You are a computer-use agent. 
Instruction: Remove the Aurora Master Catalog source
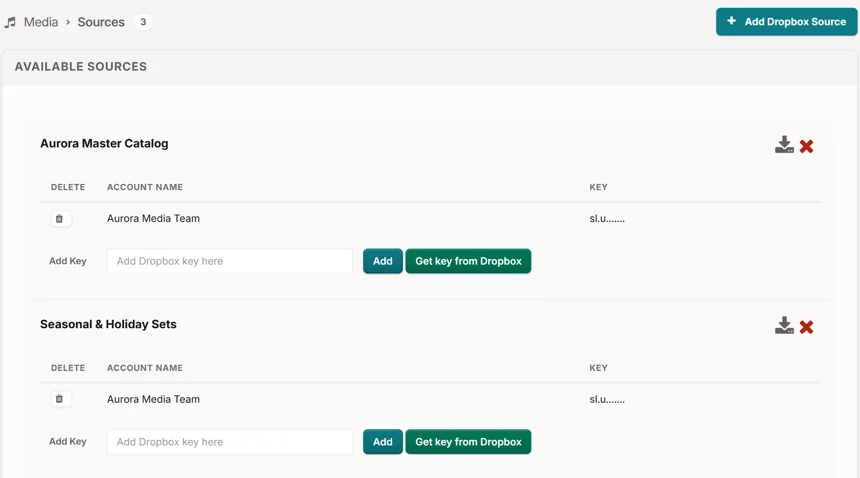point(806,146)
